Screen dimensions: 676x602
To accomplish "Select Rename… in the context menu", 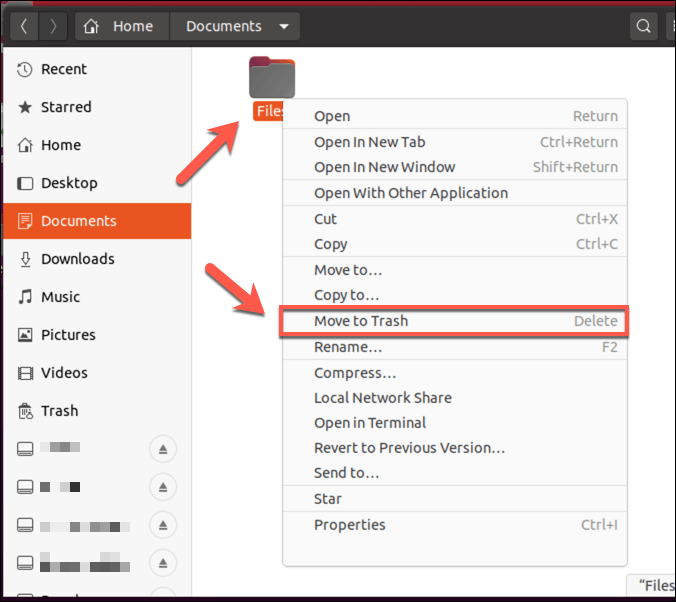I will [x=348, y=347].
